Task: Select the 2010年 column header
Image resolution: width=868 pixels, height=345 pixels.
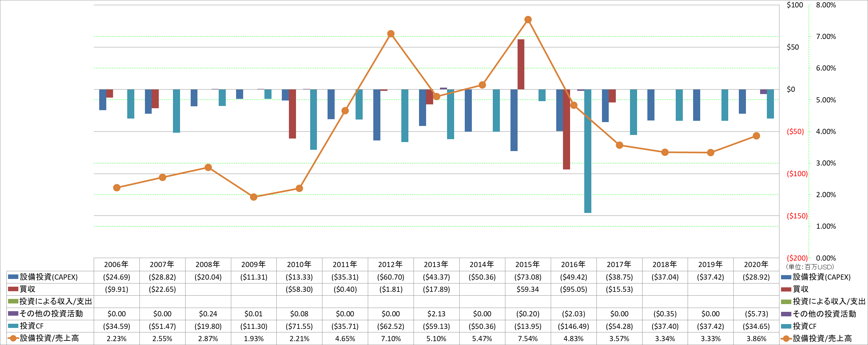Action: click(x=299, y=264)
